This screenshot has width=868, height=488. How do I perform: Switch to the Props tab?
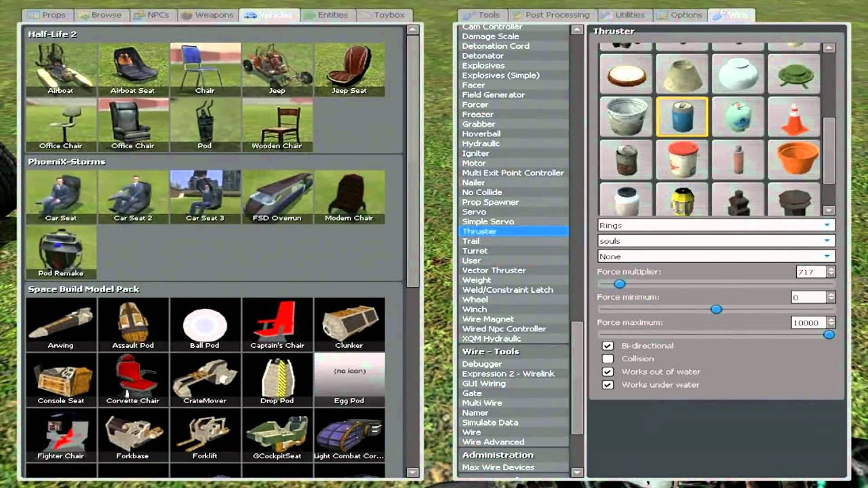pyautogui.click(x=47, y=14)
